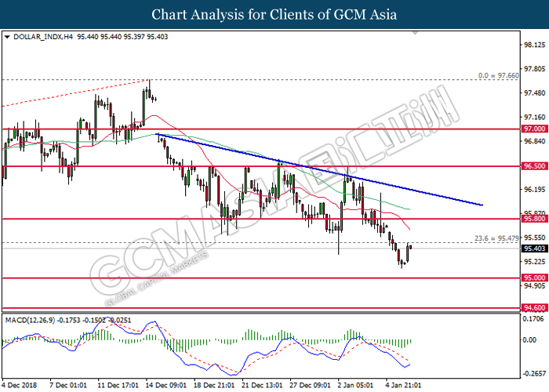The image size is (549, 392).
Task: Click the 14 Dec 09:01 time label
Action: tap(166, 385)
